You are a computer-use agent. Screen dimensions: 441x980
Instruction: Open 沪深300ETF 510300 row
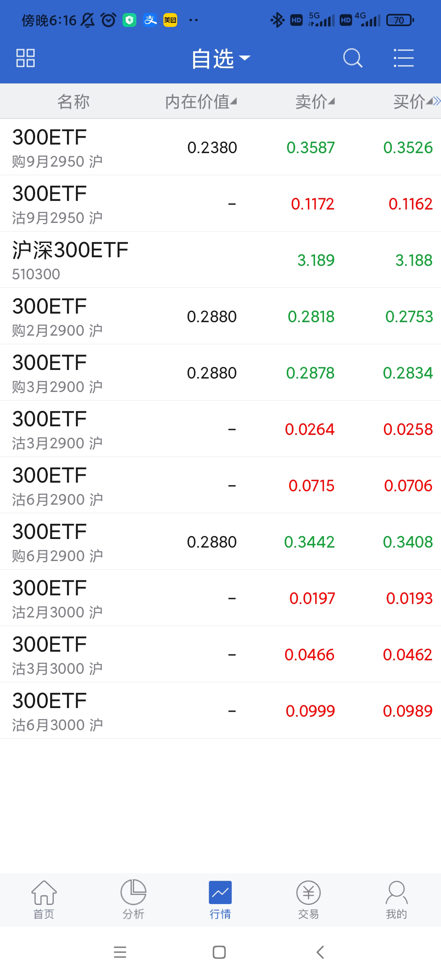click(220, 260)
